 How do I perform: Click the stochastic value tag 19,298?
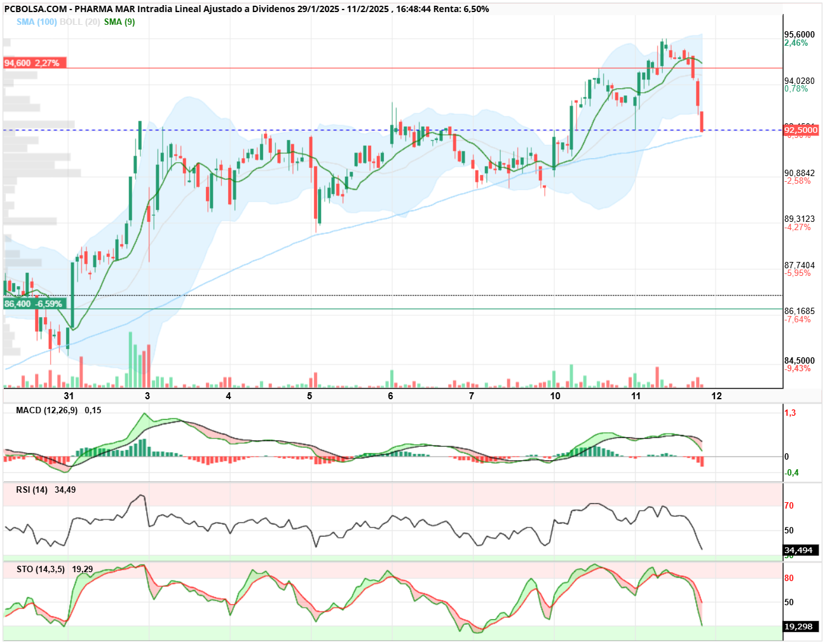coord(800,626)
